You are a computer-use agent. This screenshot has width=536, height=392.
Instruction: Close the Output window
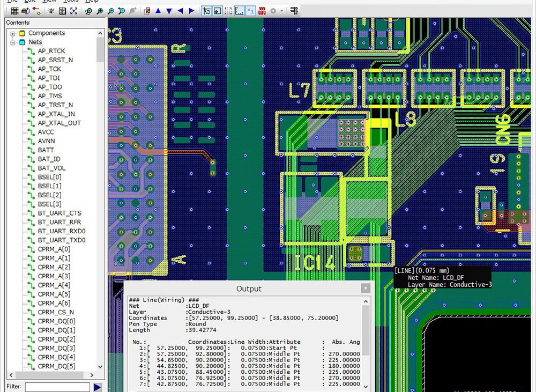pos(366,289)
